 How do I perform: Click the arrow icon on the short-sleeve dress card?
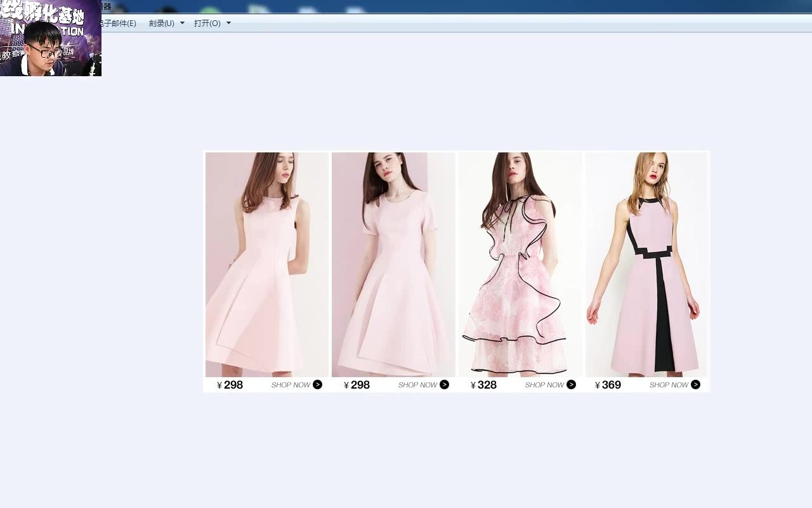(x=444, y=385)
